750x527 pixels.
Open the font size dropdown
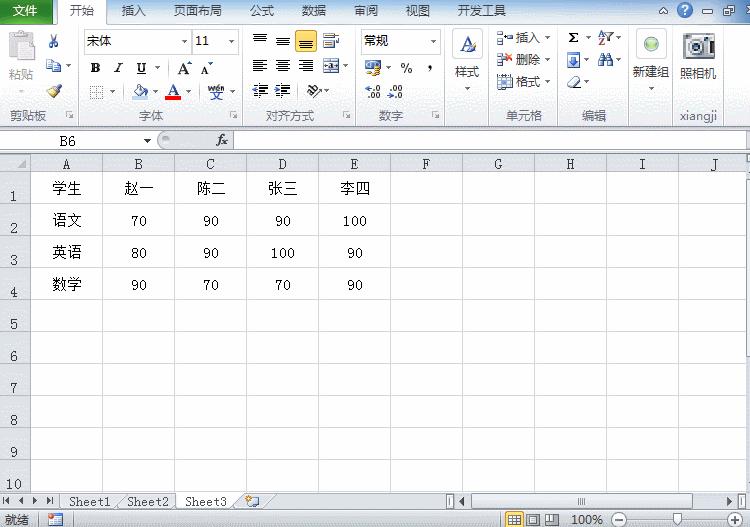(x=232, y=42)
